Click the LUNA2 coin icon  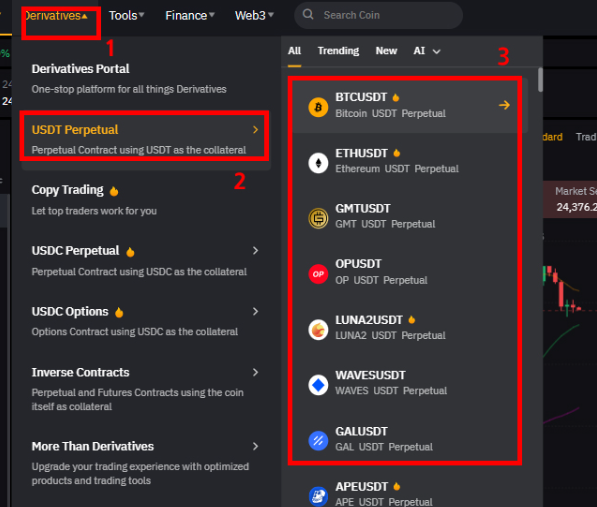(x=318, y=329)
